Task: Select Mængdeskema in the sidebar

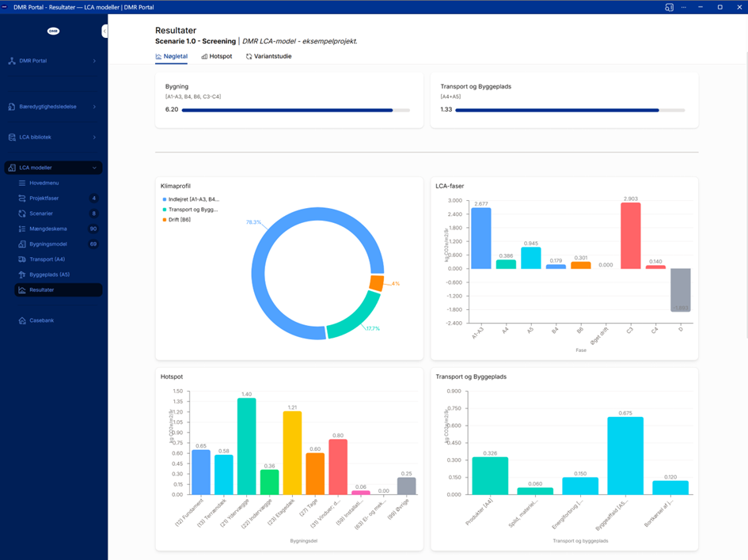Action: [x=46, y=229]
